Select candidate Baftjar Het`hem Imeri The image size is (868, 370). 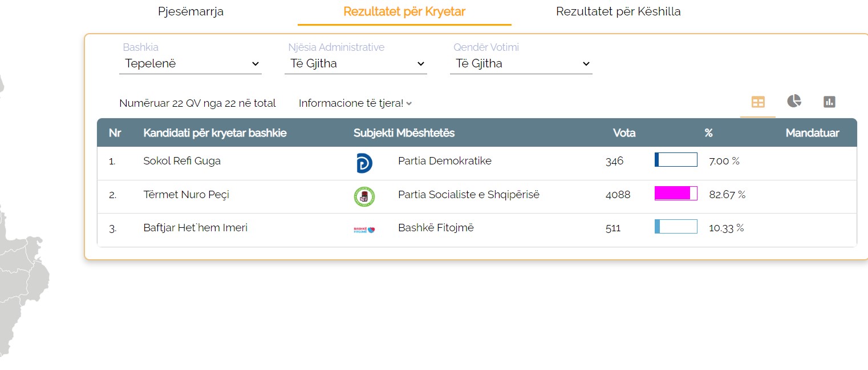tap(195, 228)
